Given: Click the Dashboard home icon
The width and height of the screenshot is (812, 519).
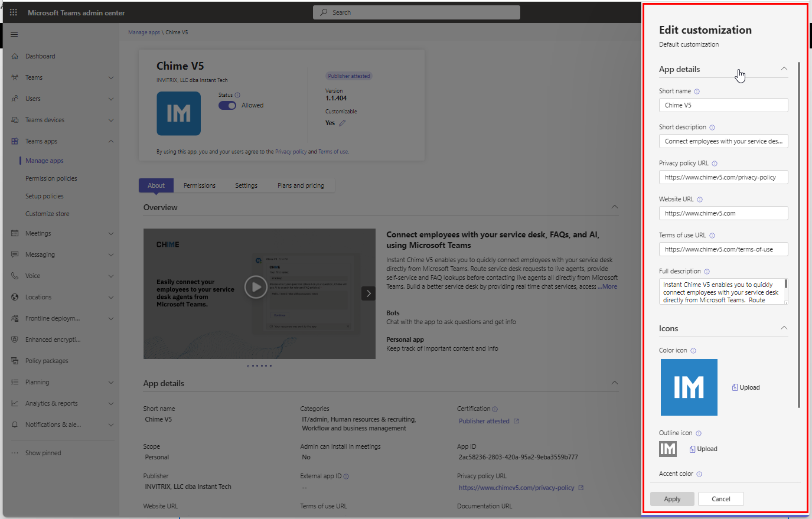Looking at the screenshot, I should tap(15, 56).
